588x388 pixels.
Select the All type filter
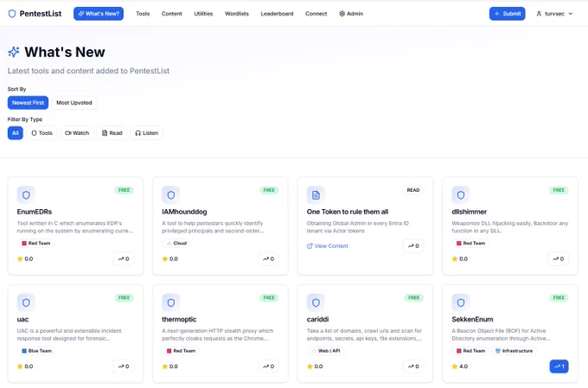click(x=16, y=133)
